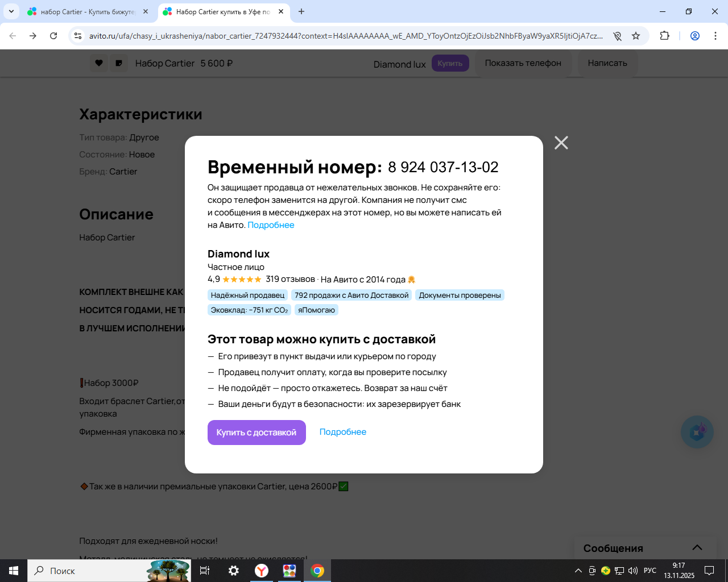Open 'Подробнее' link next to buy button
The height and width of the screenshot is (582, 728).
coord(343,432)
